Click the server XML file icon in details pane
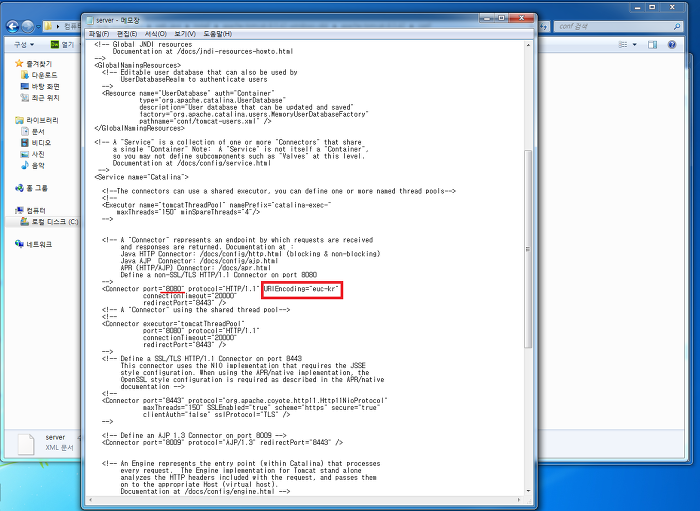The width and height of the screenshot is (700, 511). (x=26, y=443)
